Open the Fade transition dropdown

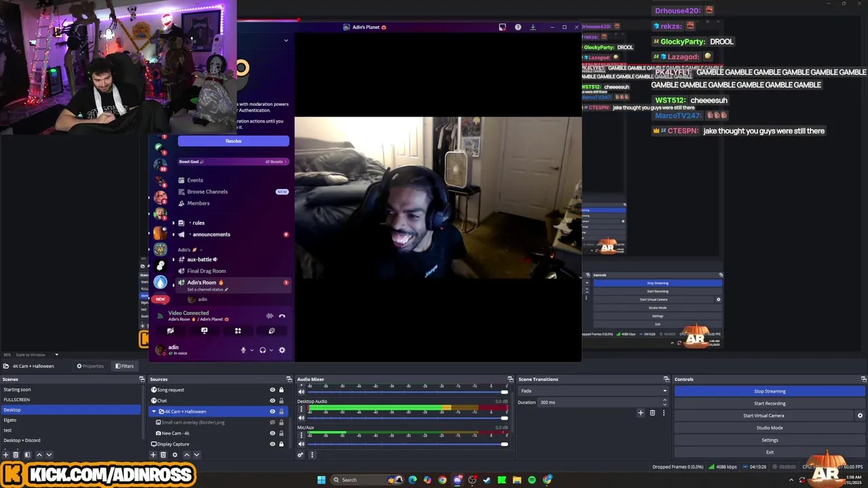pyautogui.click(x=593, y=391)
